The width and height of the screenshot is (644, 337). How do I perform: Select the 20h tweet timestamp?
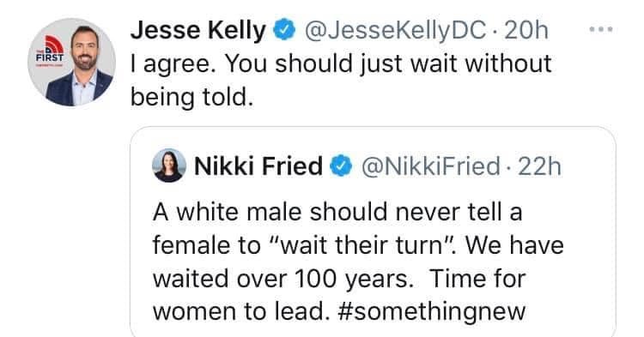(x=526, y=31)
